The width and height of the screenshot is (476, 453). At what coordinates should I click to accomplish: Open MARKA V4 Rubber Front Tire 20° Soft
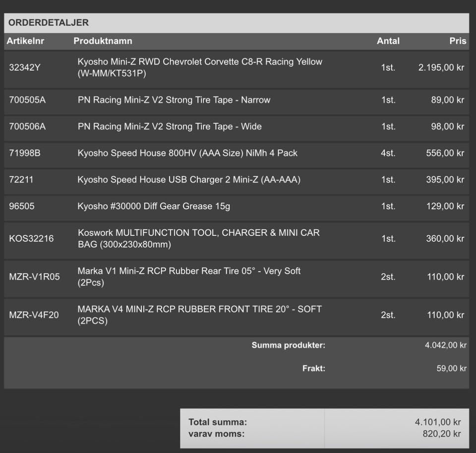(199, 315)
